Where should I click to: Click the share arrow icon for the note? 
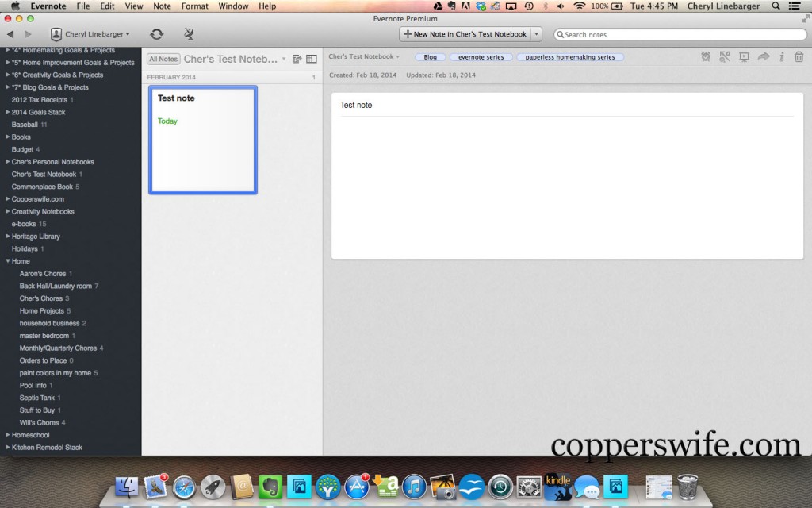tap(764, 56)
